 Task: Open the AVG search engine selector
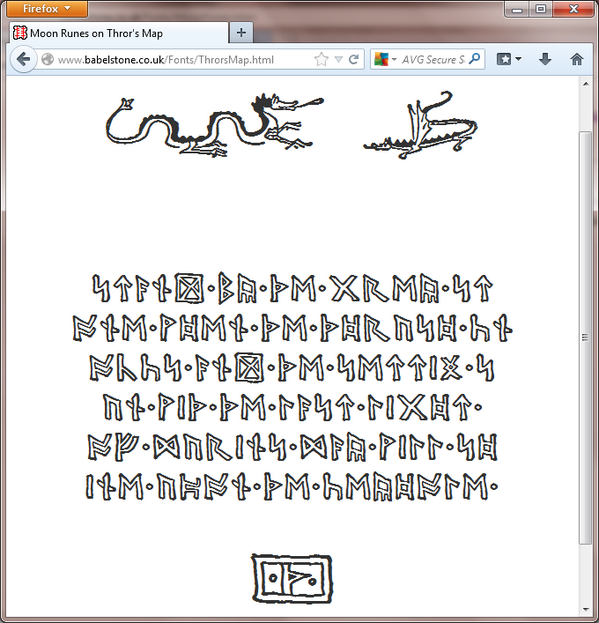click(385, 60)
